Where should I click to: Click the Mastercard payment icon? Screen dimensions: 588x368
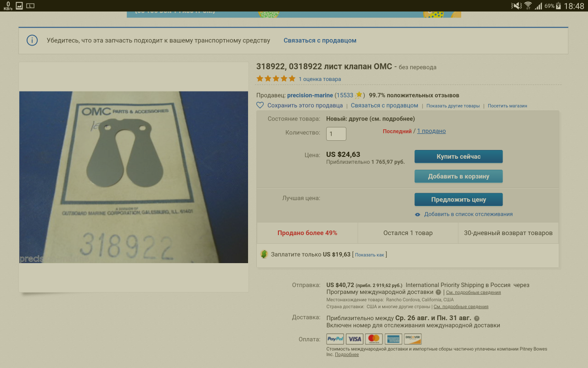[x=374, y=339]
